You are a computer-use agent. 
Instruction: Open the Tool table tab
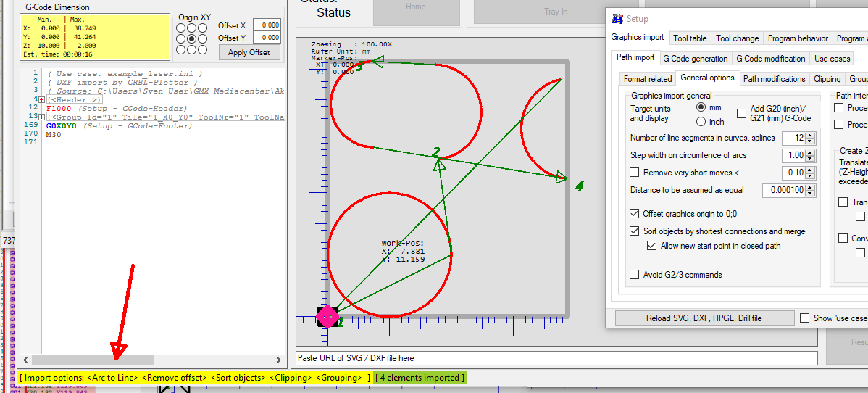click(690, 38)
